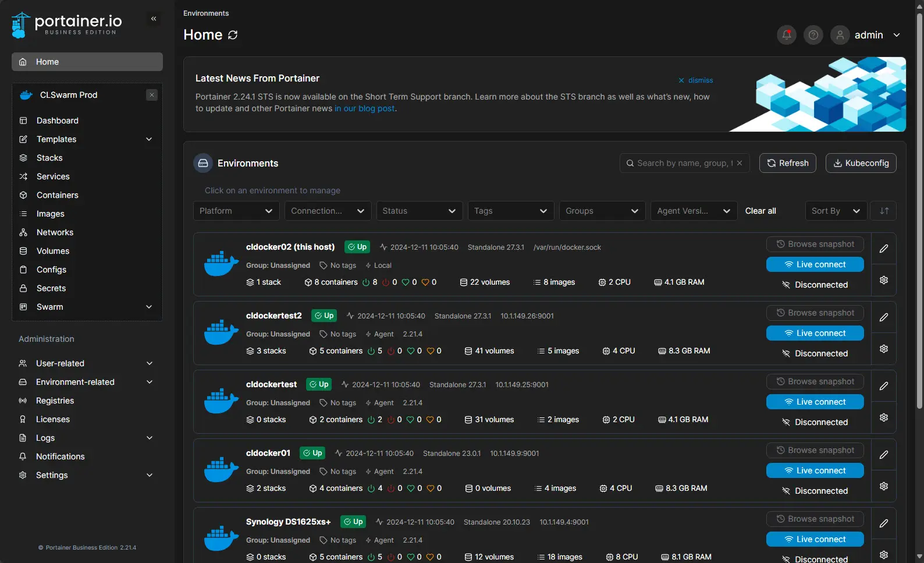Viewport: 924px width, 563px height.
Task: Collapse the sidebar with the double-chevron icon
Action: [154, 19]
